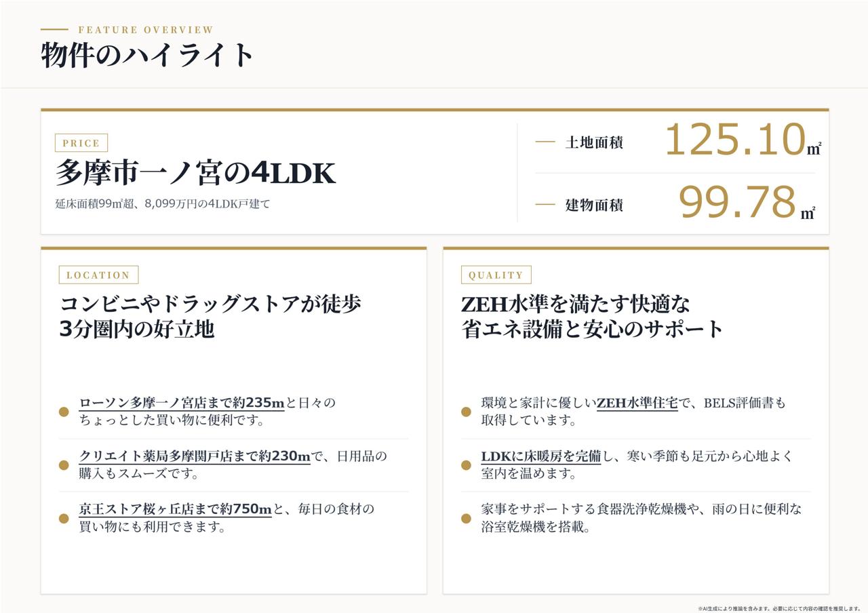This screenshot has height=613, width=868.
Task: Click the gold dash before 土地面積
Action: [x=545, y=142]
